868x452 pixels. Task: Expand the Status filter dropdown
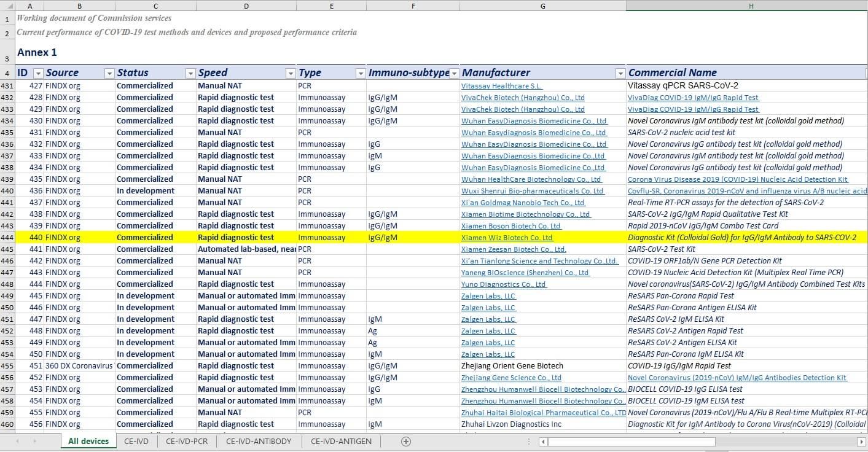(190, 73)
